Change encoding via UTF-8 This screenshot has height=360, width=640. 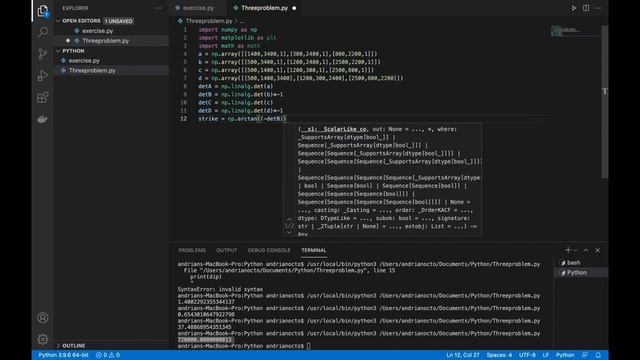pos(527,355)
